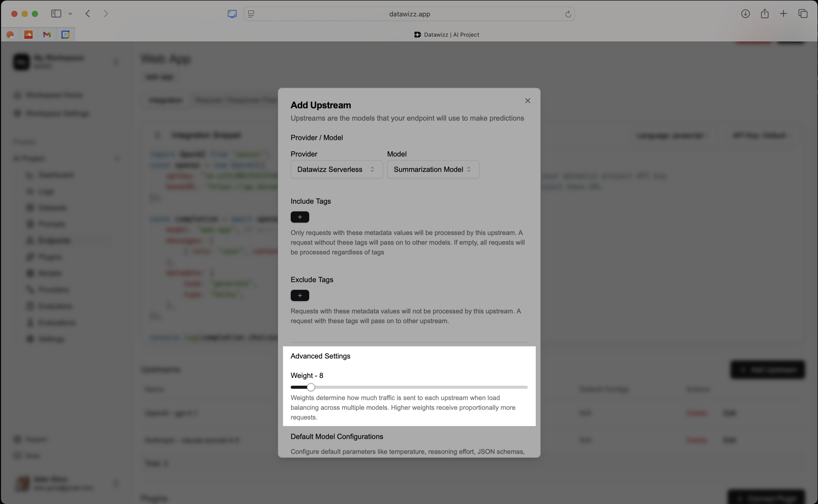Show tab overview icon
This screenshot has width=818, height=504.
point(803,14)
